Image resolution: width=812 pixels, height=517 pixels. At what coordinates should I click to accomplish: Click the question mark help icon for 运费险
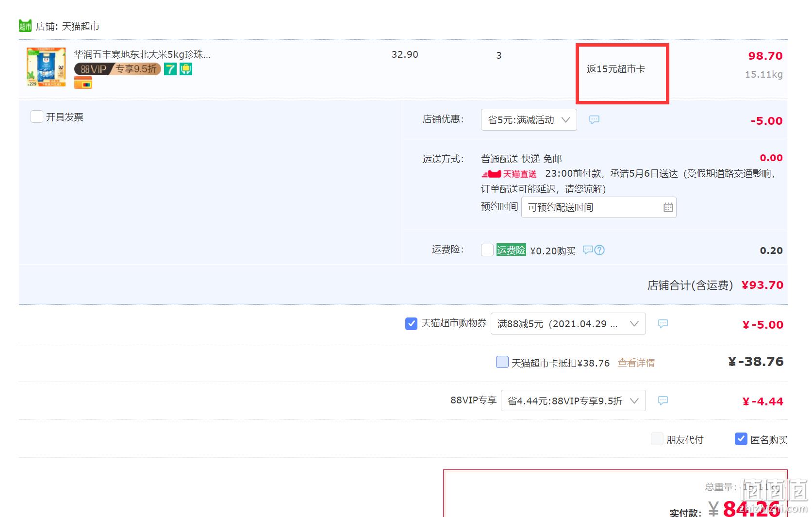[x=599, y=250]
